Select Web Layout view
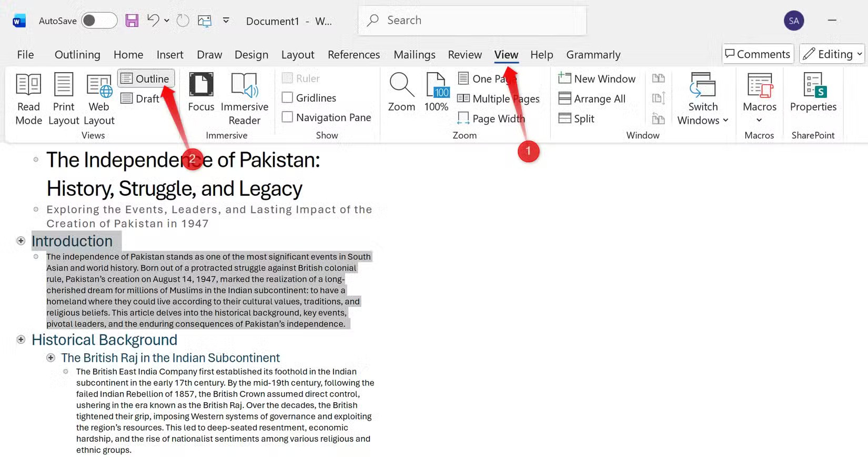 [x=99, y=99]
